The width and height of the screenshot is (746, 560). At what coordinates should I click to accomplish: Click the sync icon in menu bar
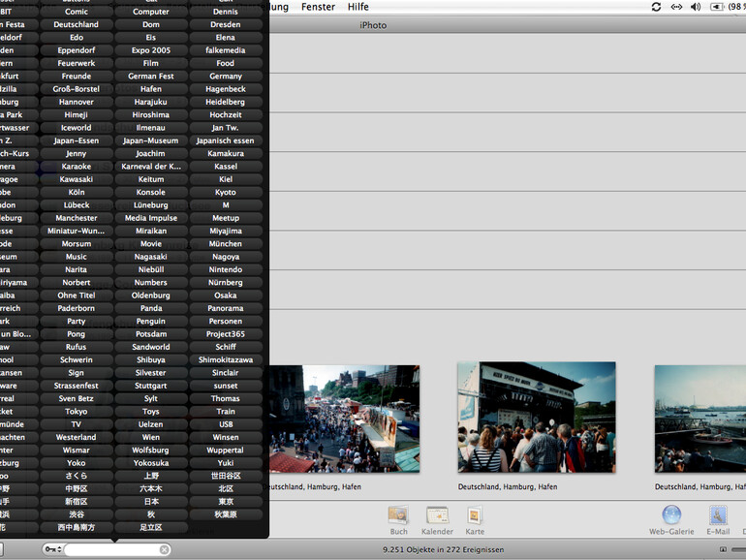click(x=656, y=7)
